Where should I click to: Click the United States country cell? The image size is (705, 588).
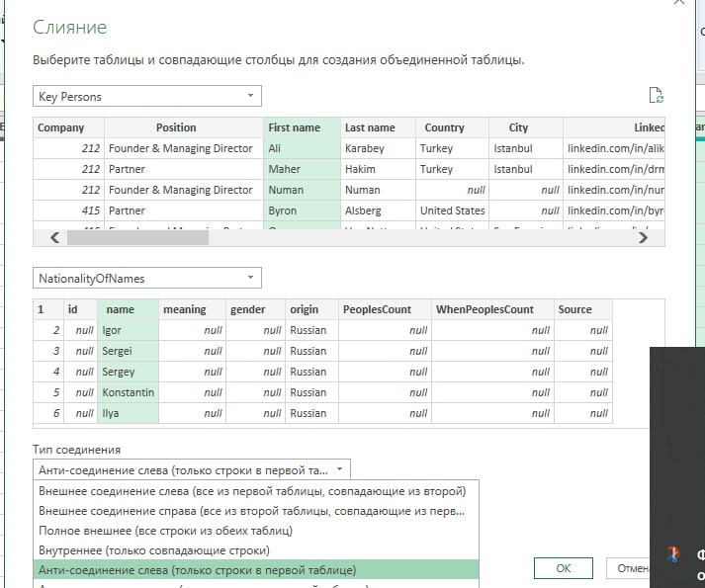click(452, 210)
